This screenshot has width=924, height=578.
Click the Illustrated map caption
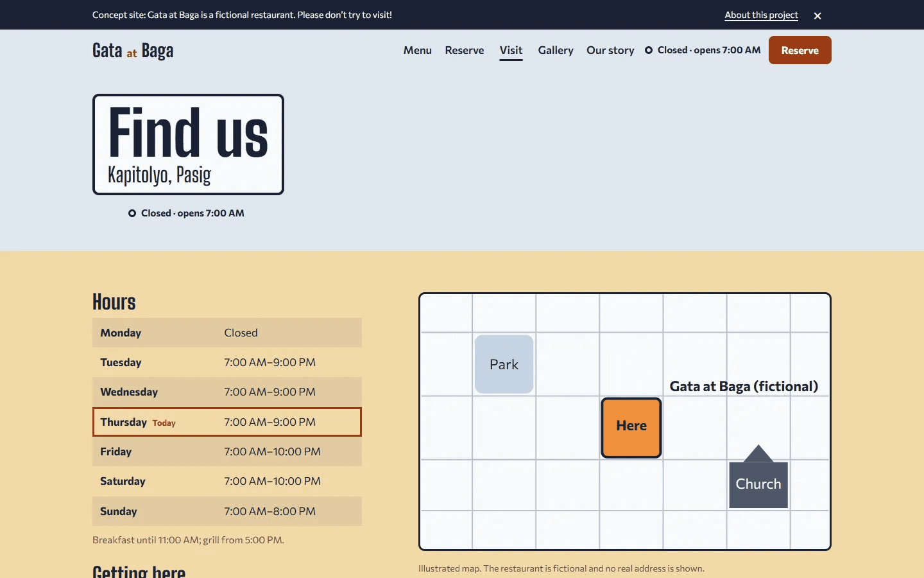(x=561, y=568)
